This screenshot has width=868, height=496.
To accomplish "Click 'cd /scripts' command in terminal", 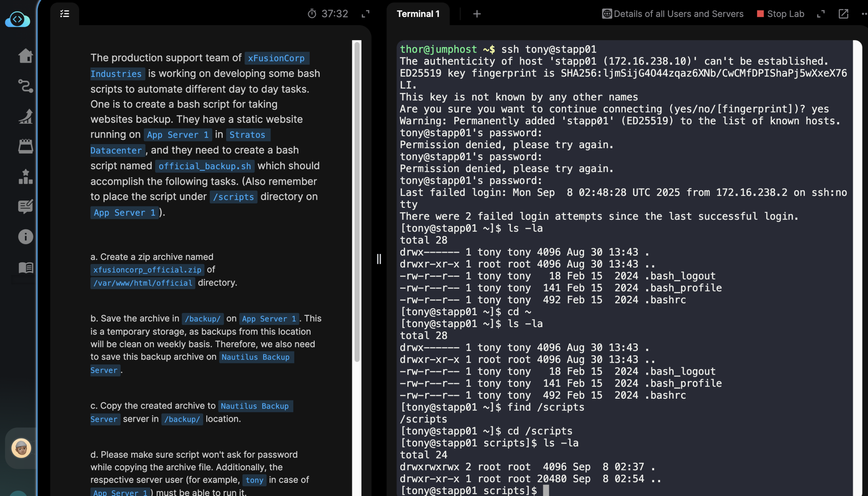I will pos(539,431).
